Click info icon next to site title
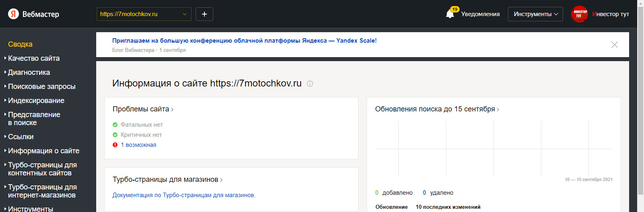Screen dimensions: 644x212 point(310,84)
